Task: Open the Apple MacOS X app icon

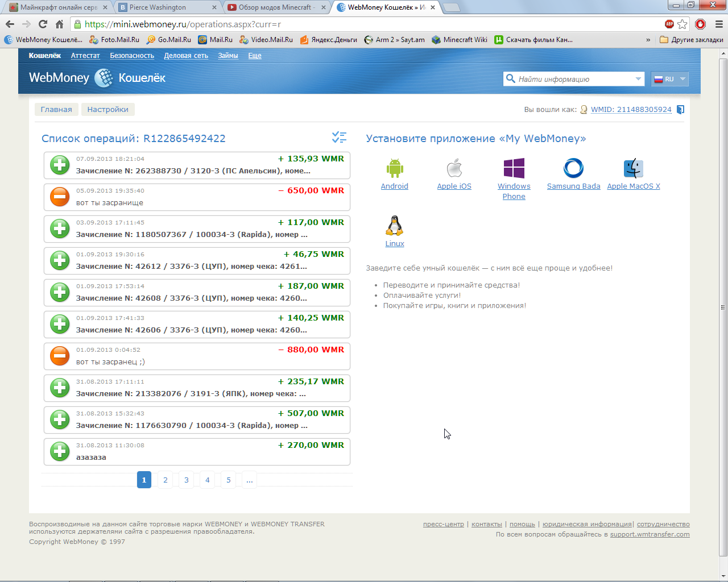Action: [x=634, y=168]
